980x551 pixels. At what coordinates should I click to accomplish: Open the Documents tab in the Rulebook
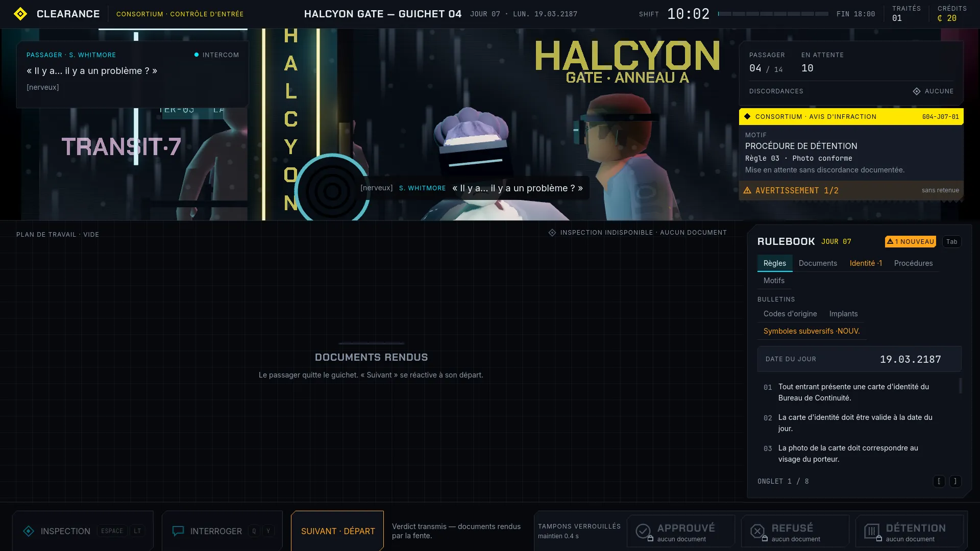click(818, 263)
